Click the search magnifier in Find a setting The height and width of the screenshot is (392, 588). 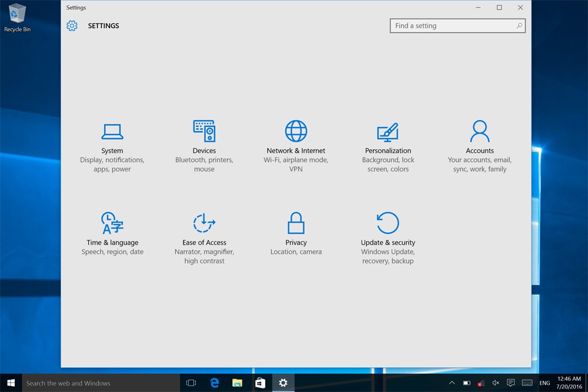click(519, 26)
